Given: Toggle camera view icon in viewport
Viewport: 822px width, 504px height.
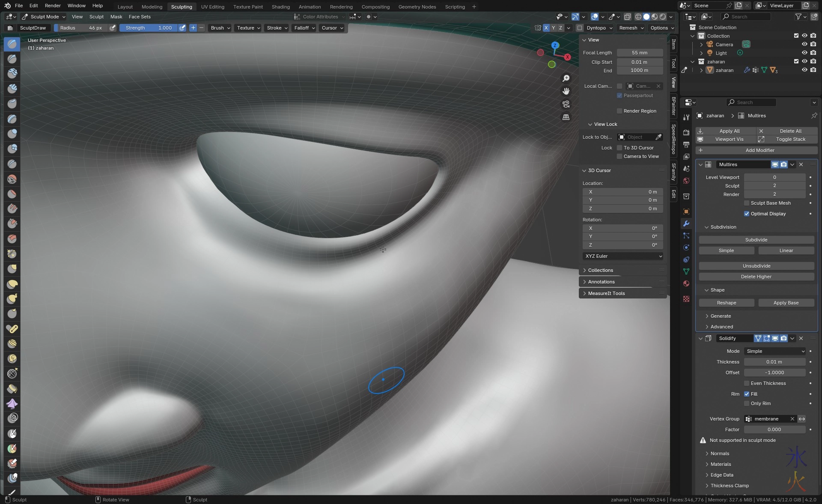Looking at the screenshot, I should click(x=566, y=104).
